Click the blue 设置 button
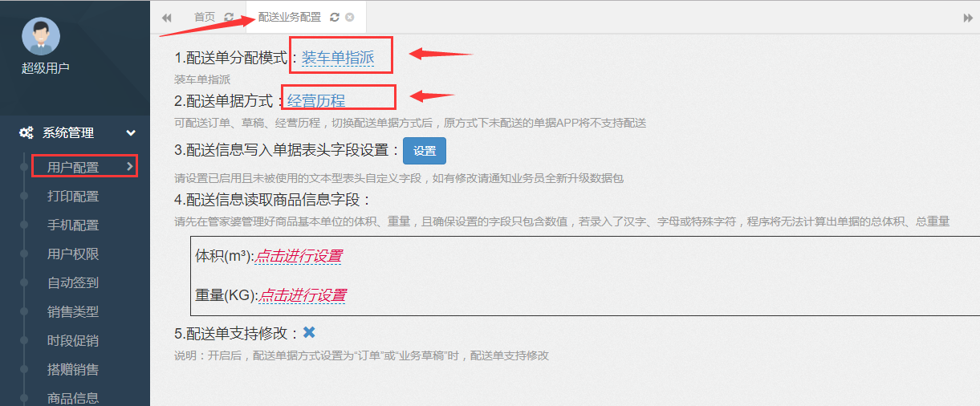 click(425, 151)
